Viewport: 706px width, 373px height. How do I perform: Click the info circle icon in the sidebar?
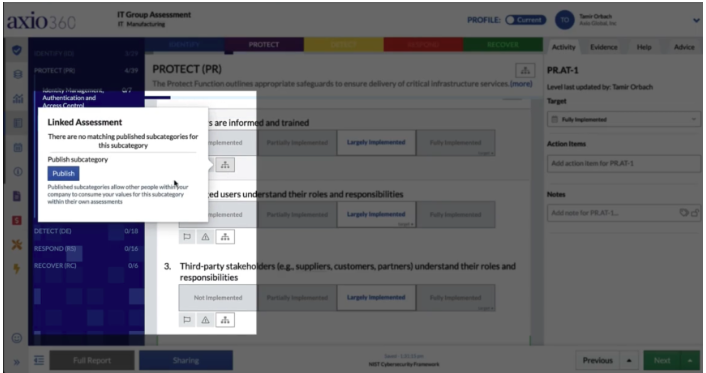[18, 172]
